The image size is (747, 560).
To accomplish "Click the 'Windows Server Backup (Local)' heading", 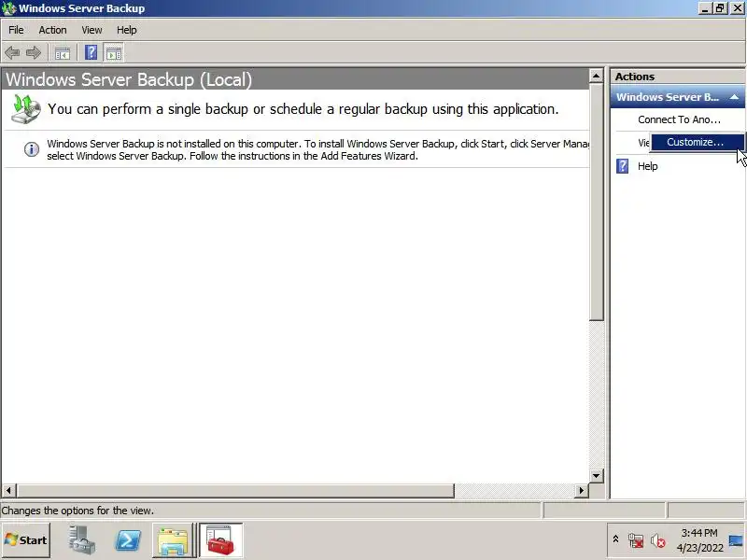I will pyautogui.click(x=129, y=79).
